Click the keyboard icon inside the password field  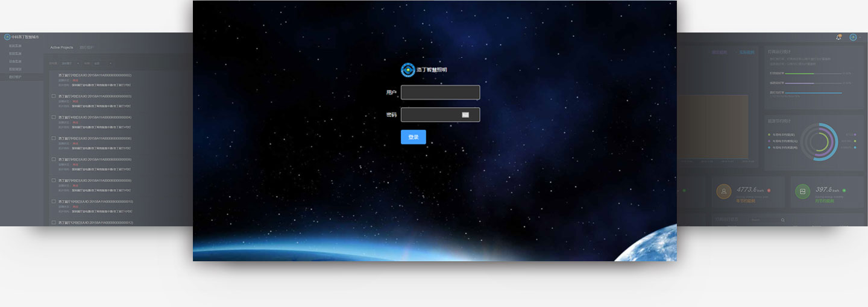pos(465,114)
